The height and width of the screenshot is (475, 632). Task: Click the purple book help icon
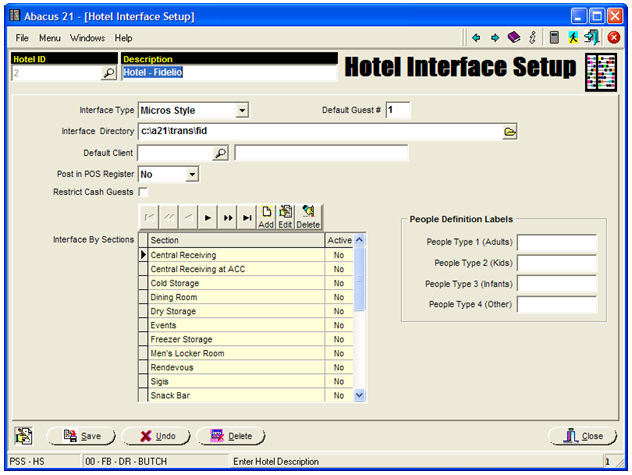click(514, 38)
